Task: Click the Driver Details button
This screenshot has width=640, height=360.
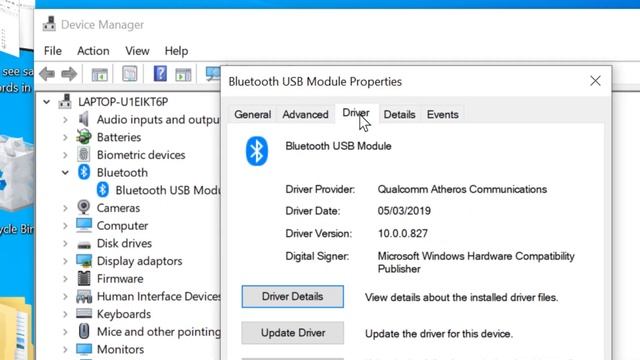Action: (293, 296)
